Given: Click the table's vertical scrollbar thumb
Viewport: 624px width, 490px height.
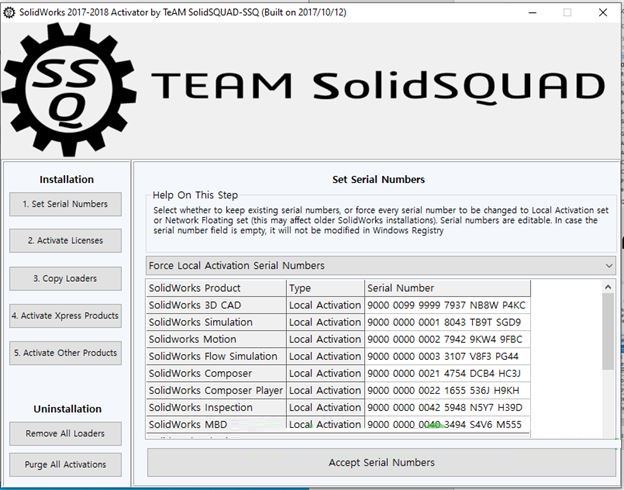Looking at the screenshot, I should (608, 331).
